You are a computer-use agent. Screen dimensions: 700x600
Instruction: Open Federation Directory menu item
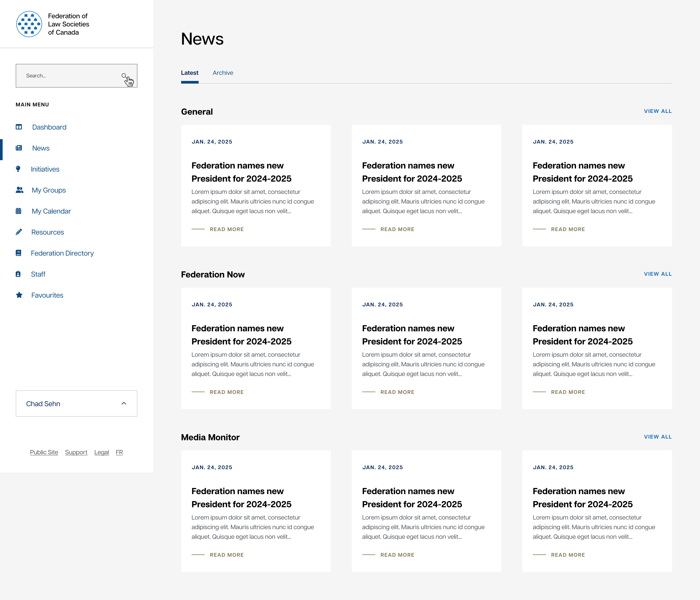pos(62,253)
